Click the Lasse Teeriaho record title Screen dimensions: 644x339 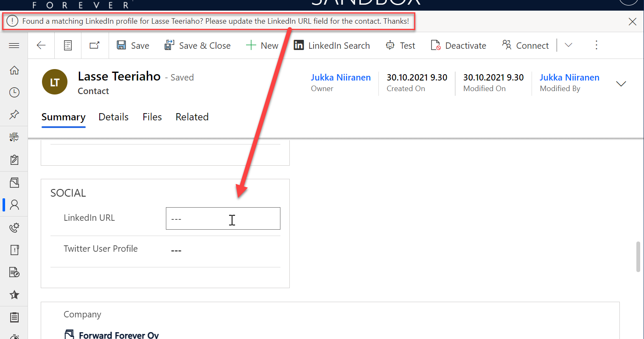(119, 76)
